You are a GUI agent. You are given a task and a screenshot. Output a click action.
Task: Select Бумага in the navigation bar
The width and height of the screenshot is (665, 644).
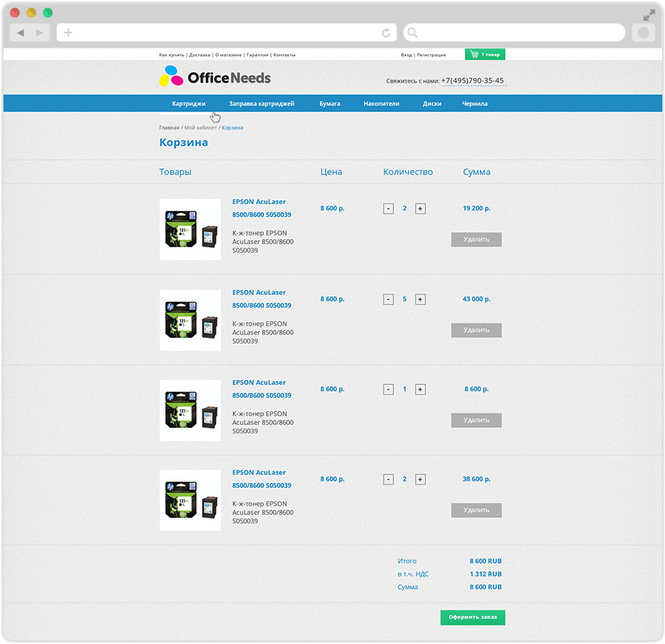point(330,104)
